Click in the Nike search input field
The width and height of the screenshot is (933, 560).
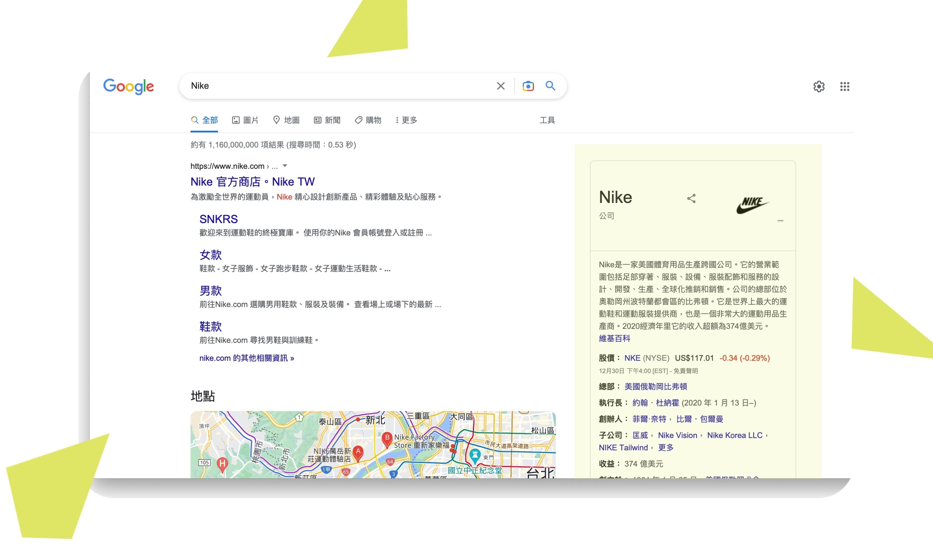pyautogui.click(x=340, y=86)
